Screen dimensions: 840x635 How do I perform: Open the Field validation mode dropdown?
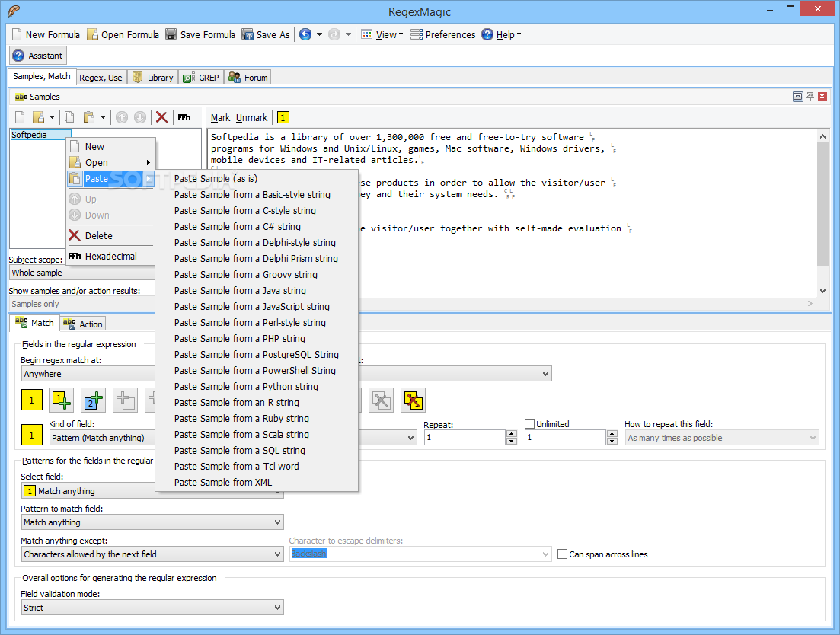[152, 608]
